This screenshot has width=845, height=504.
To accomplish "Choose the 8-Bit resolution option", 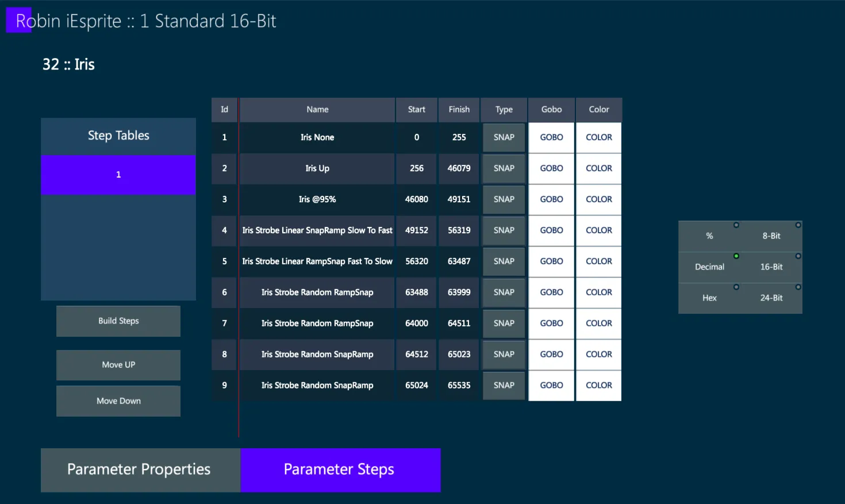I will click(771, 236).
